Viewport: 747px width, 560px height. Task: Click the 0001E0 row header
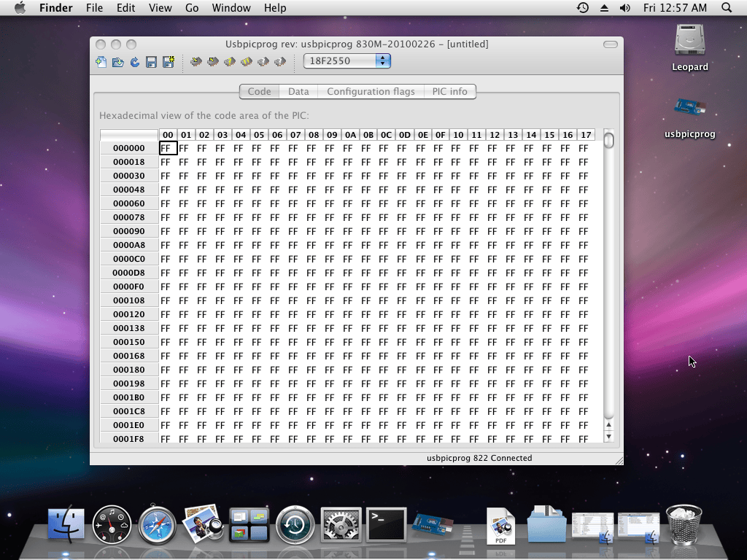[x=129, y=425]
